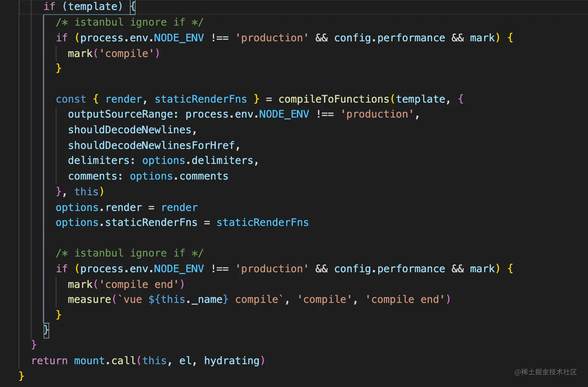
Task: Click the delimiters: property key
Action: click(101, 160)
